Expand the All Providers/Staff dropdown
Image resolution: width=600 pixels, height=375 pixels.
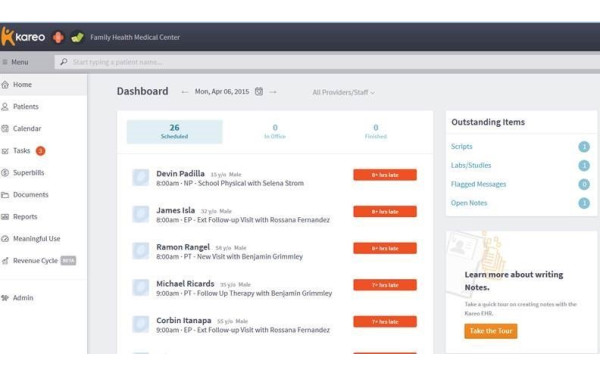[344, 92]
